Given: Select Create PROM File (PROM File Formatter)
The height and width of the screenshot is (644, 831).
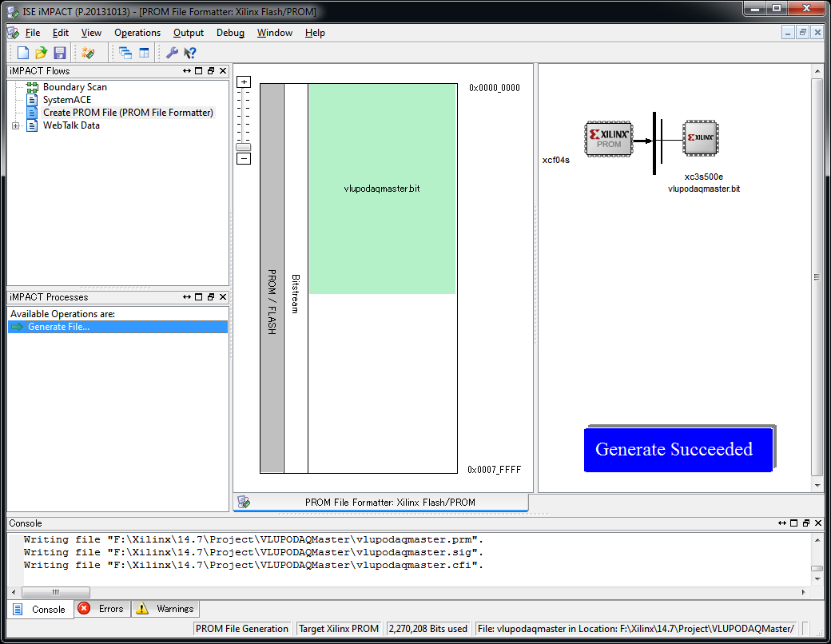Looking at the screenshot, I should 128,113.
